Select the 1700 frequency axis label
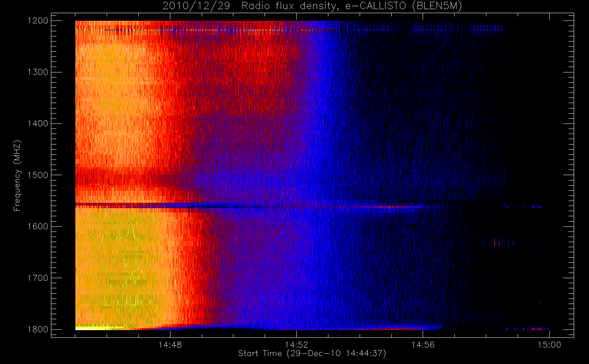This screenshot has height=364, width=589. pyautogui.click(x=38, y=278)
